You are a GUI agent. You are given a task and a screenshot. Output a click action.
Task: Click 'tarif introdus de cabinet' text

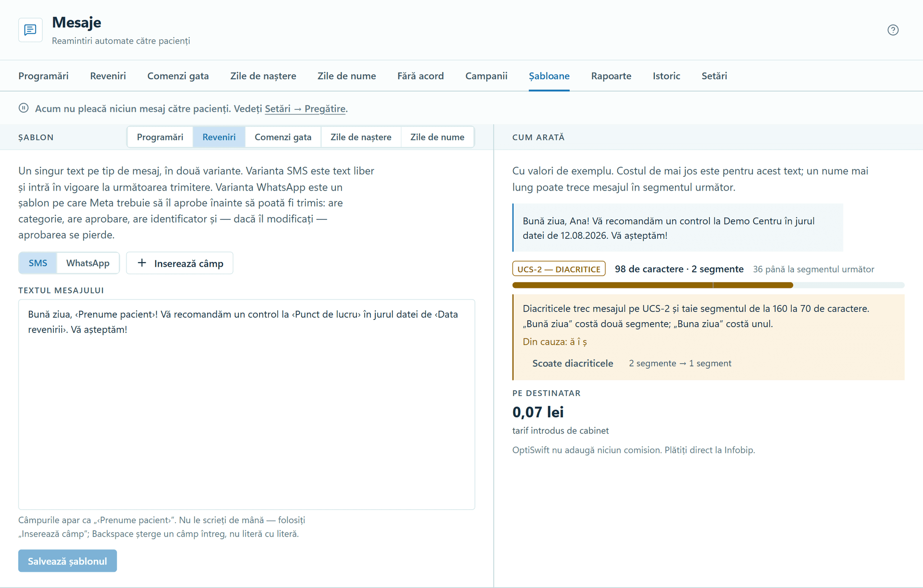(561, 430)
